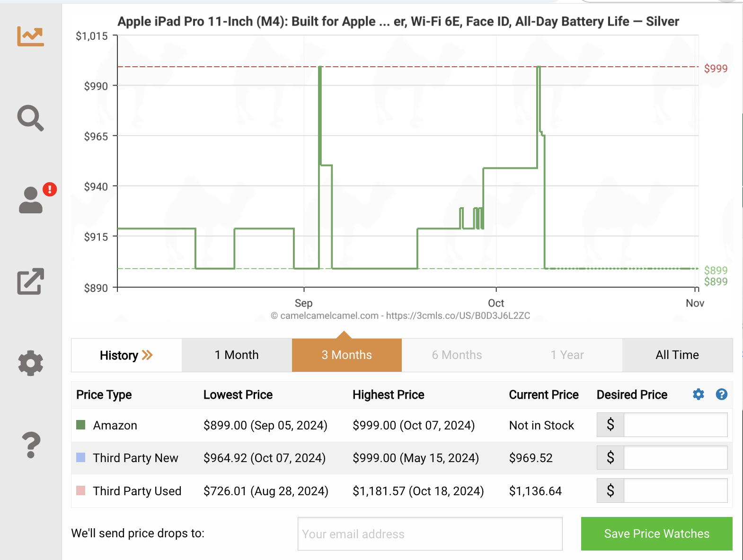Click the Sep marker on chart axis
The height and width of the screenshot is (560, 743).
(x=303, y=303)
